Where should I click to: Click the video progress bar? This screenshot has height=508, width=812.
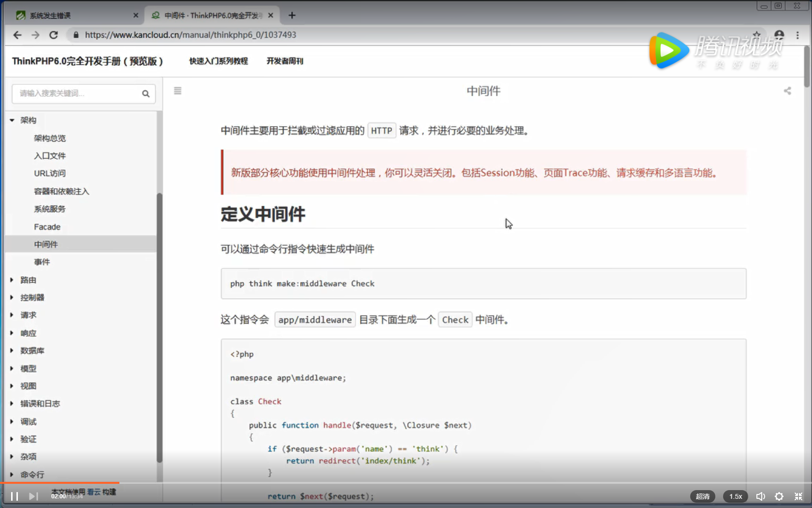pos(406,482)
